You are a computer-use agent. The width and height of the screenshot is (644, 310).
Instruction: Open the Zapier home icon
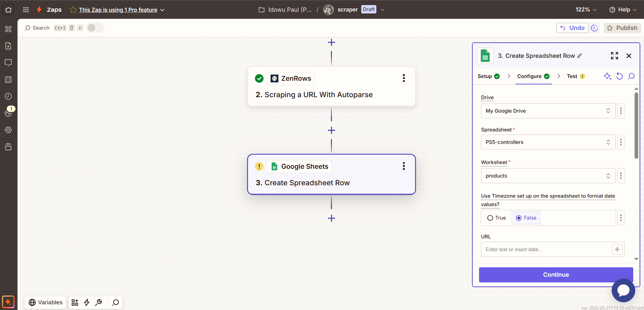[8, 10]
